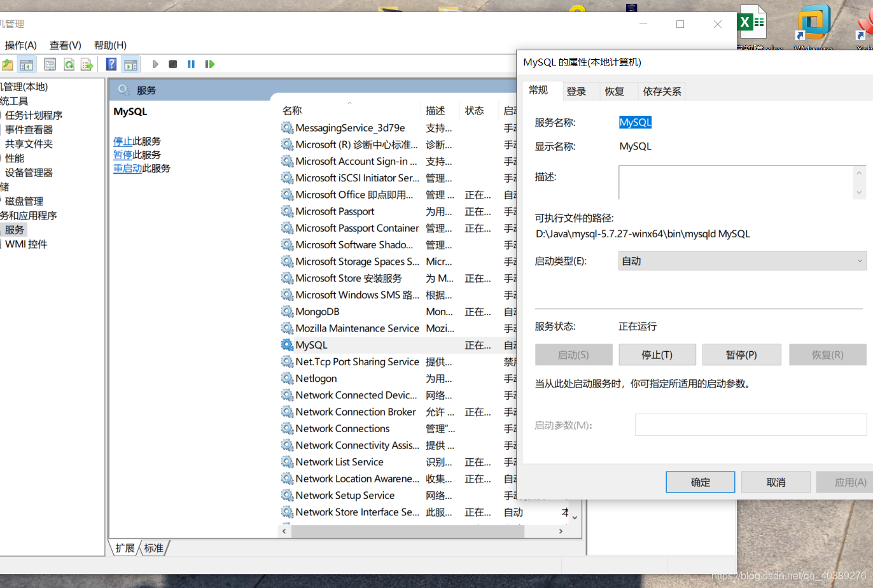This screenshot has width=873, height=588.
Task: Select 共享文件夹 in the tree
Action: coord(29,144)
